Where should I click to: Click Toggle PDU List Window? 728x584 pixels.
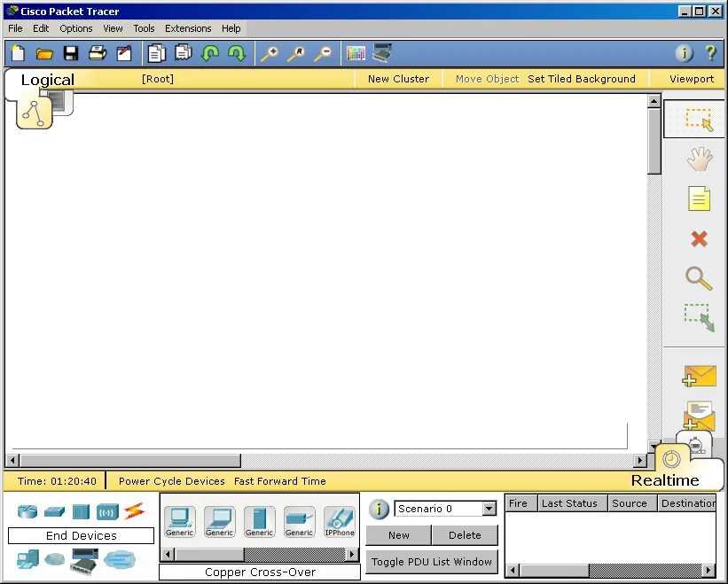[432, 562]
